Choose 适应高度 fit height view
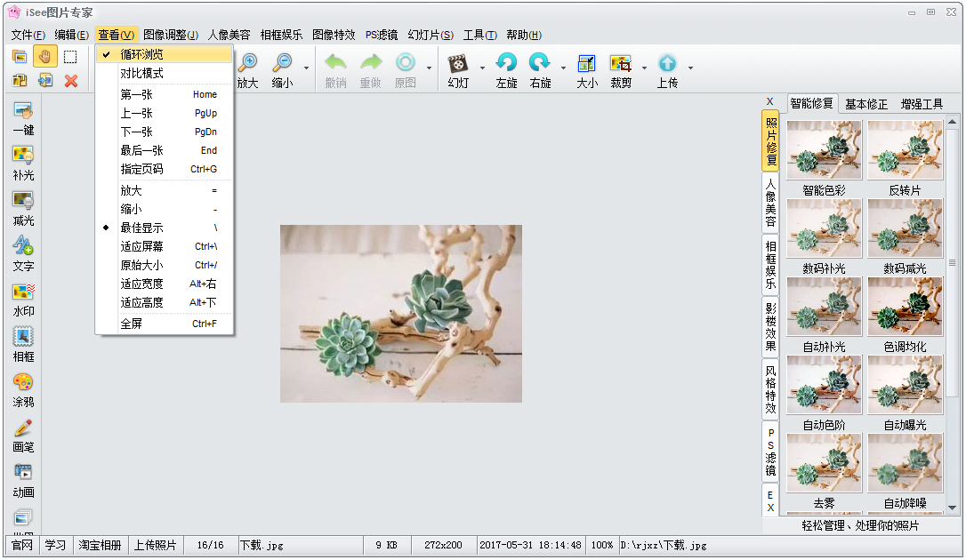The height and width of the screenshot is (560, 966). pos(165,302)
